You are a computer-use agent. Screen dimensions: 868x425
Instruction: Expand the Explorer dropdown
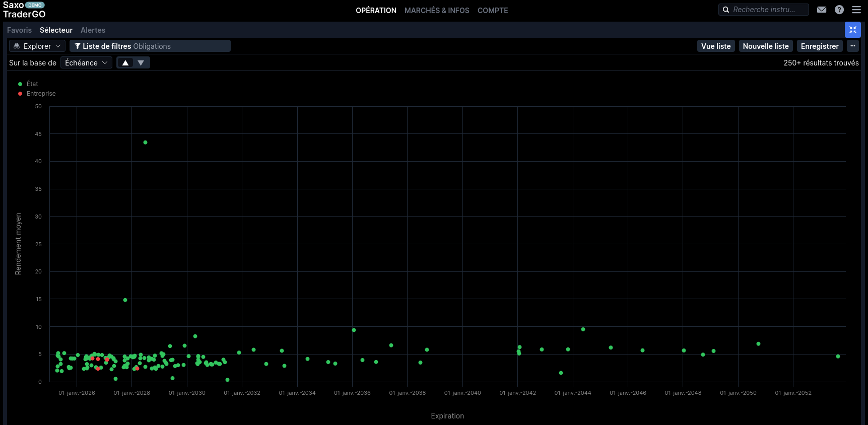pos(37,46)
